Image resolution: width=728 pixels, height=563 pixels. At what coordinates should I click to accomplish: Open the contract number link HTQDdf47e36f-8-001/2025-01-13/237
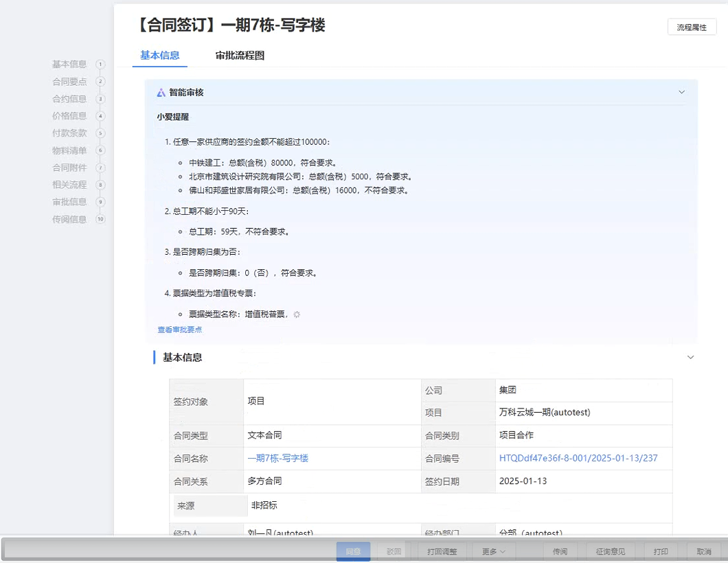pyautogui.click(x=578, y=458)
